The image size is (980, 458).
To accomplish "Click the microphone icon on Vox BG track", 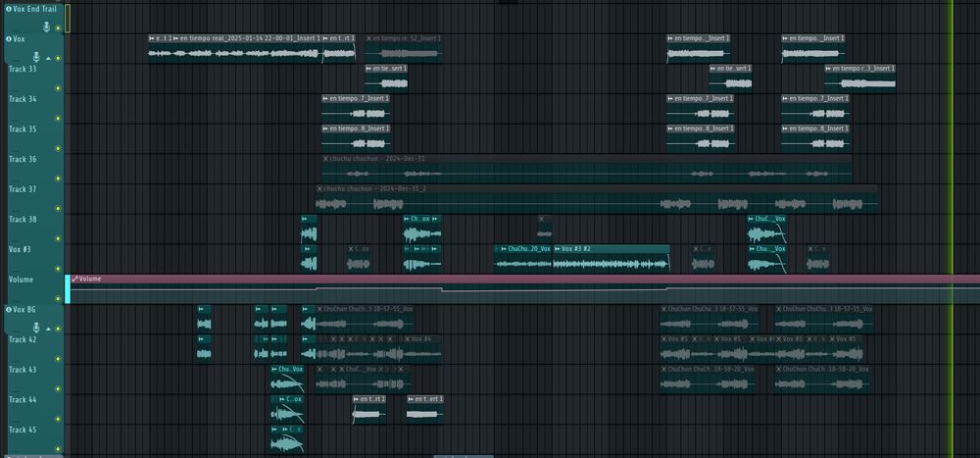I will coord(37,328).
